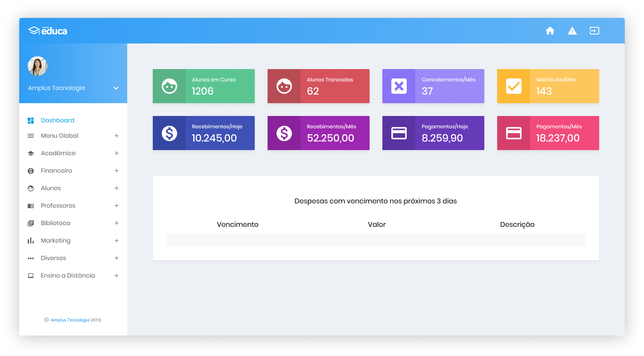
Task: Click the Marketing bar chart icon
Action: [x=31, y=240]
